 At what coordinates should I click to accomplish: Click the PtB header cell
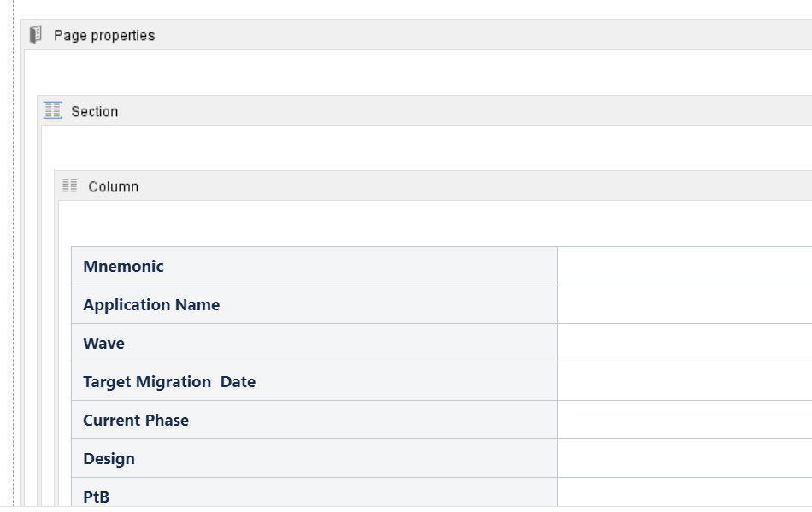pyautogui.click(x=315, y=491)
